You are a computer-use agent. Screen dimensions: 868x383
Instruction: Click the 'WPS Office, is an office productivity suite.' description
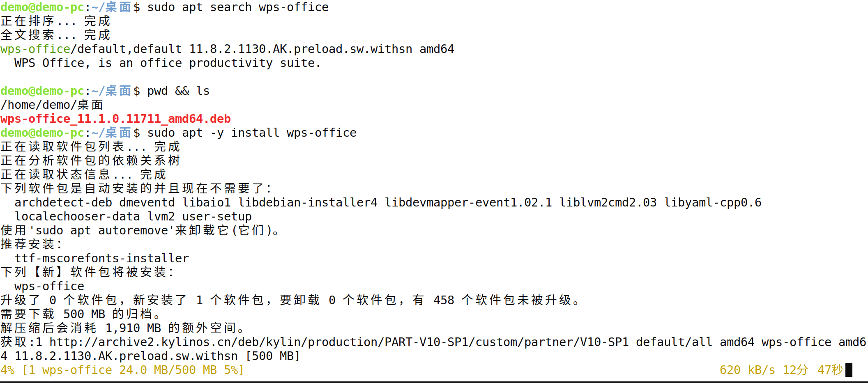[x=168, y=63]
